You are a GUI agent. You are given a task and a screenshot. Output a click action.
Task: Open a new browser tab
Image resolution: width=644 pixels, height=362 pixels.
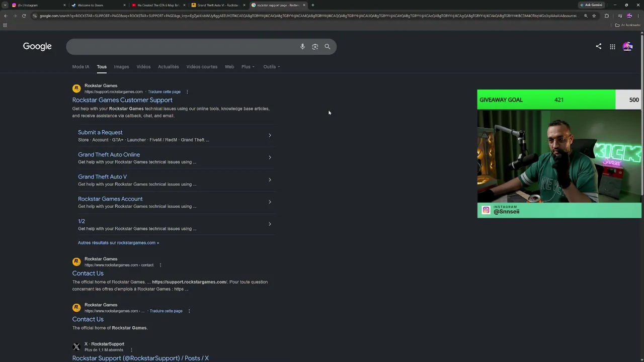tap(313, 5)
